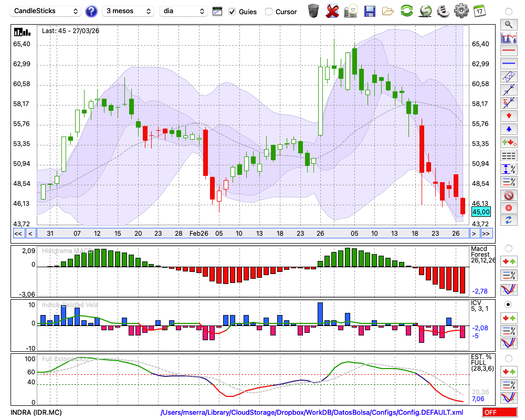Click the blue floppy disk save icon
The image size is (525, 420).
tap(370, 11)
